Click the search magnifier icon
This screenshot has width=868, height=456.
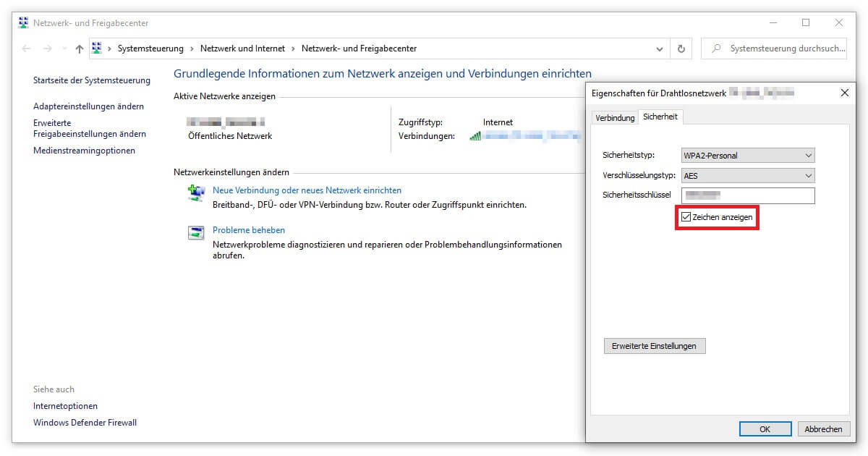[716, 48]
